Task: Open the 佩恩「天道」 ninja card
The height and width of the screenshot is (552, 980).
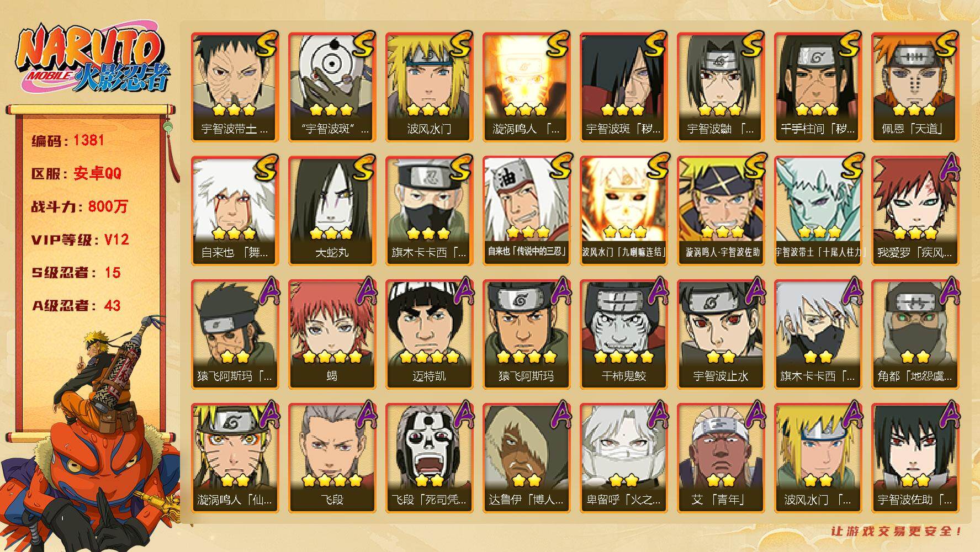Action: (915, 87)
